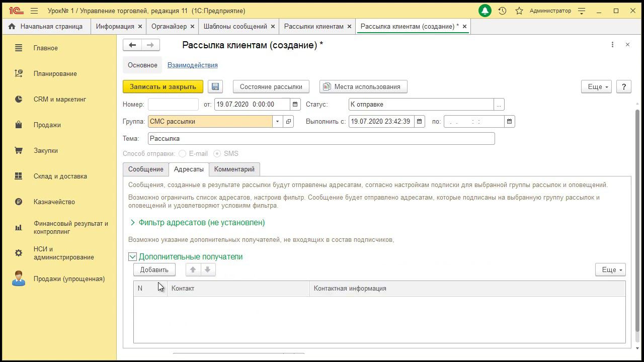
Task: Switch to the Органайзер window tab
Action: click(169, 26)
